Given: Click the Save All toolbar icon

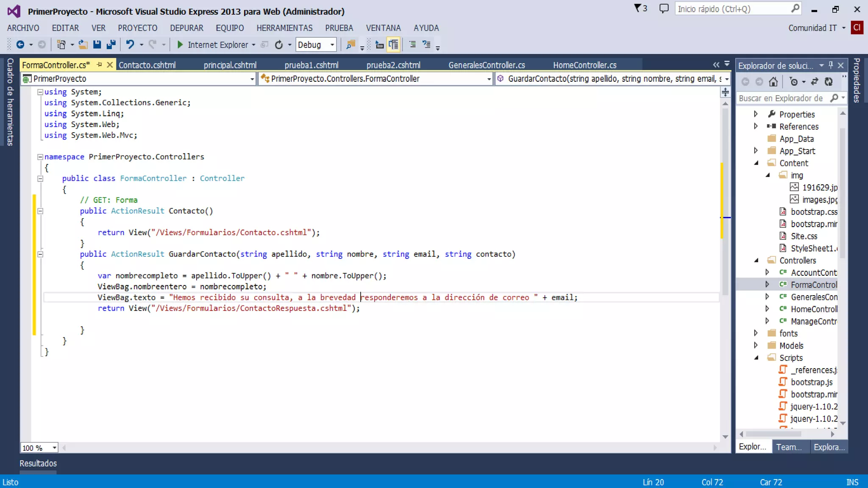Looking at the screenshot, I should (x=111, y=44).
